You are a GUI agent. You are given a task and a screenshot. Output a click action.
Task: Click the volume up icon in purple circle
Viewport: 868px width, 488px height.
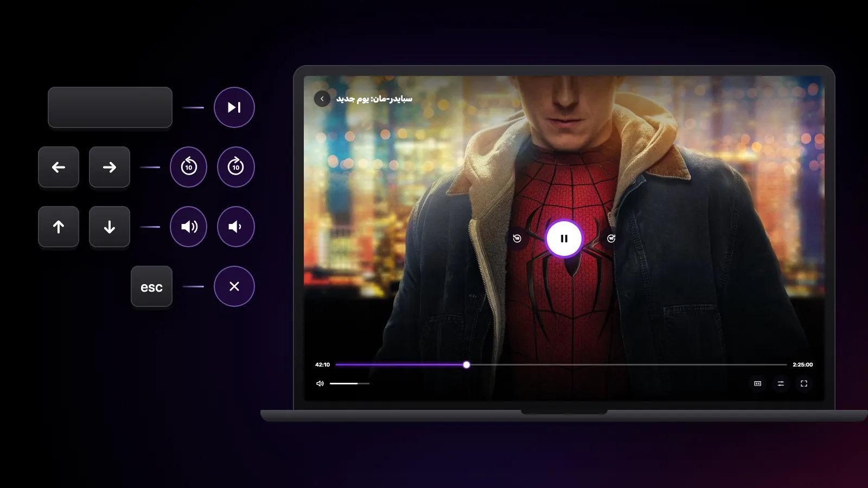tap(188, 227)
